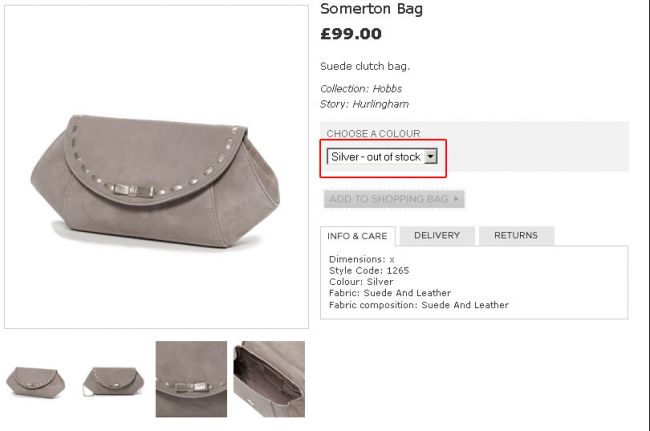Image resolution: width=650 pixels, height=431 pixels.
Task: Click the Somerton Bag product title
Action: tap(371, 9)
